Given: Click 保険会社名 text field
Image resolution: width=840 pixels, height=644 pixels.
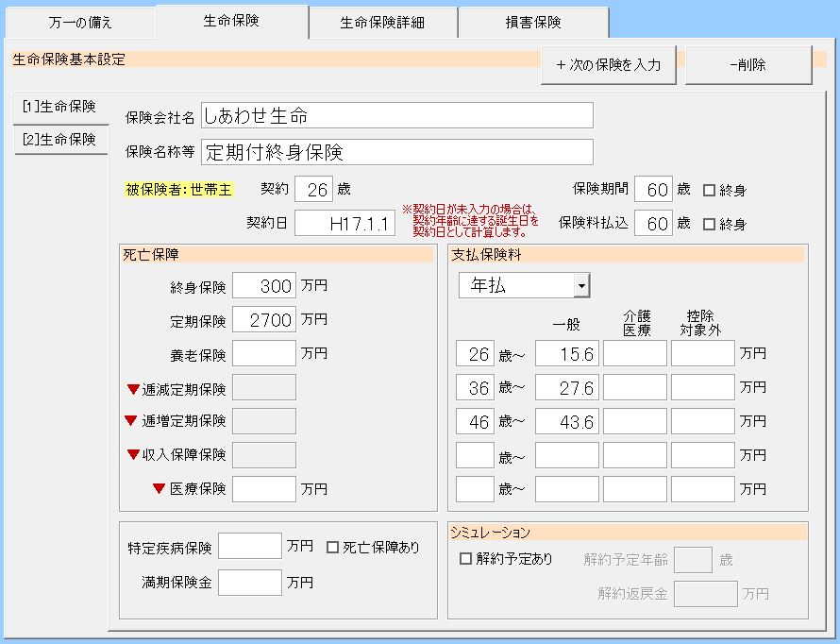Looking at the screenshot, I should (396, 116).
